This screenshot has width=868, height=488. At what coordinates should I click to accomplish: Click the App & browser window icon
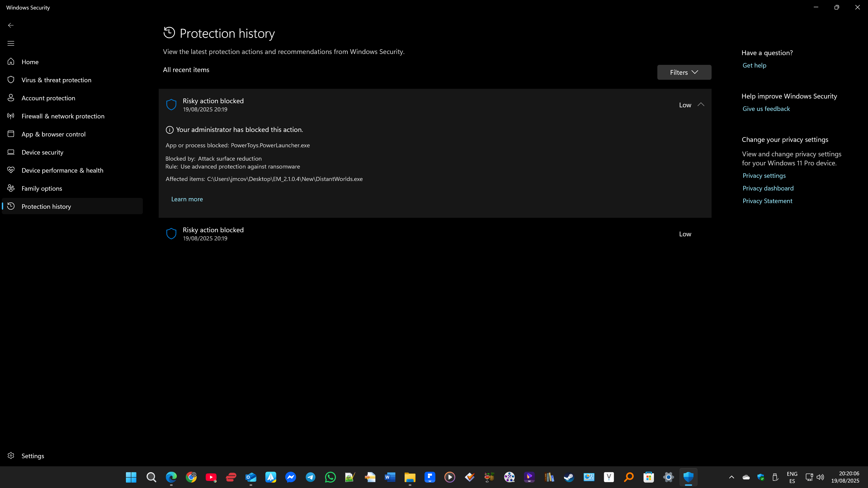click(x=11, y=134)
